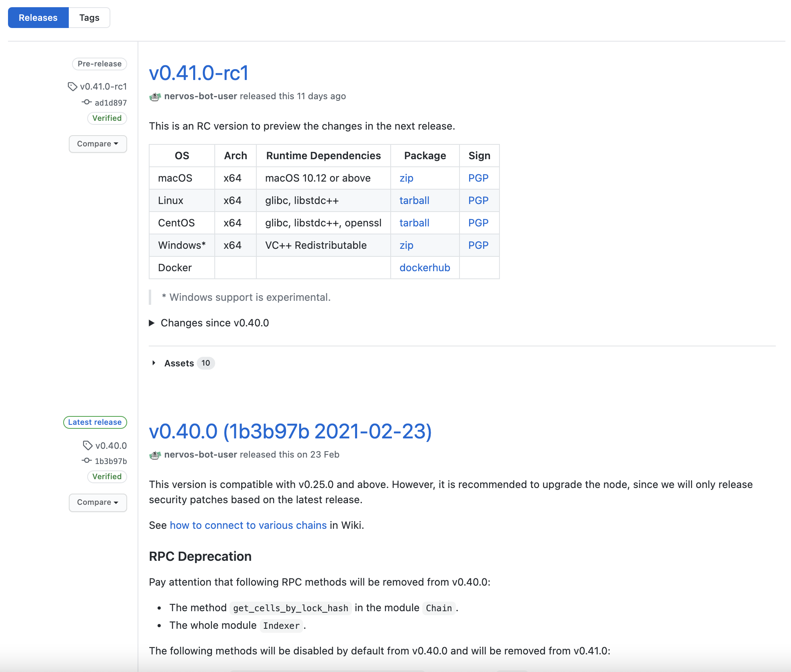The height and width of the screenshot is (672, 791).
Task: Click the v0.41.0-rc1 tag icon
Action: (x=72, y=86)
